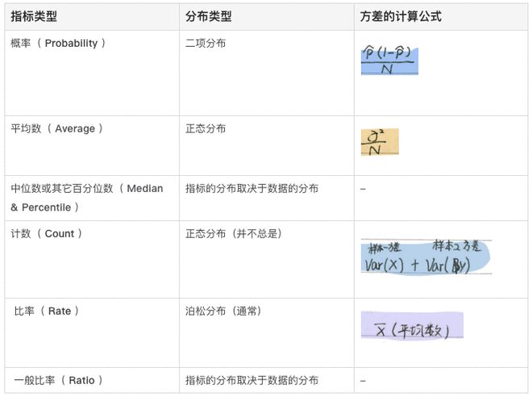The width and height of the screenshot is (532, 397).
Task: Click 正态分布 in the Average row
Action: [x=206, y=129]
